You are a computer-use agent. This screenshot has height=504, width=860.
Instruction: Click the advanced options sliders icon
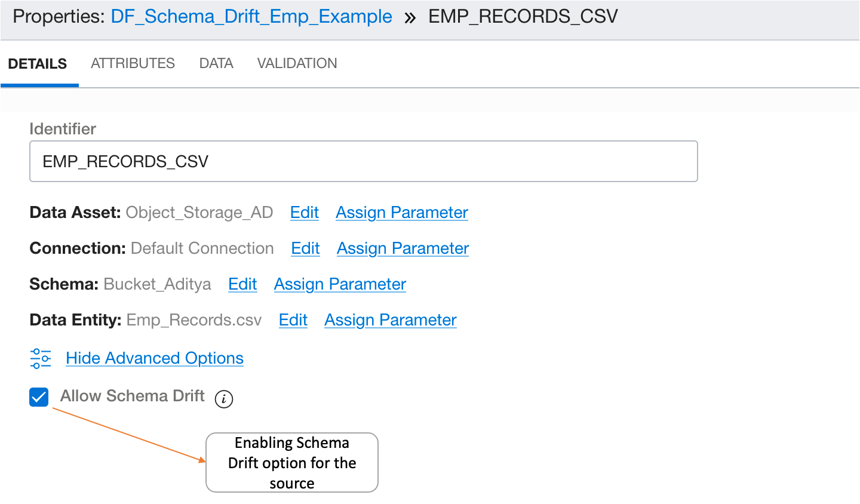pyautogui.click(x=41, y=358)
